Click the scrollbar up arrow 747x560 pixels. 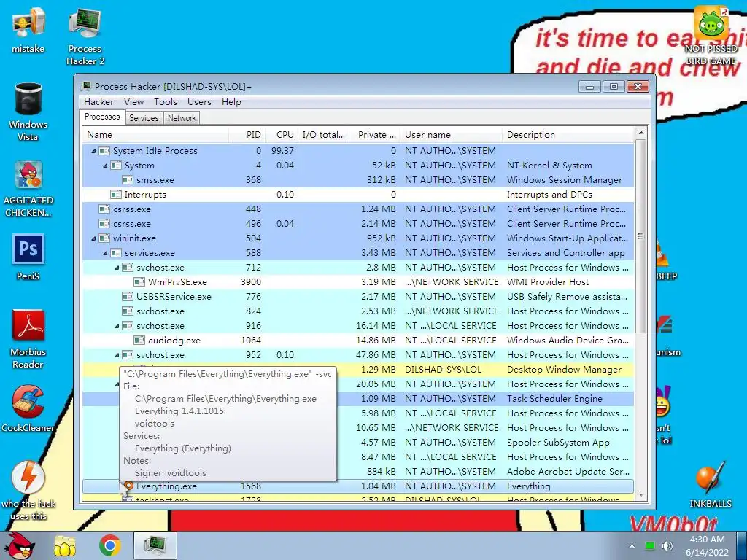[640, 133]
